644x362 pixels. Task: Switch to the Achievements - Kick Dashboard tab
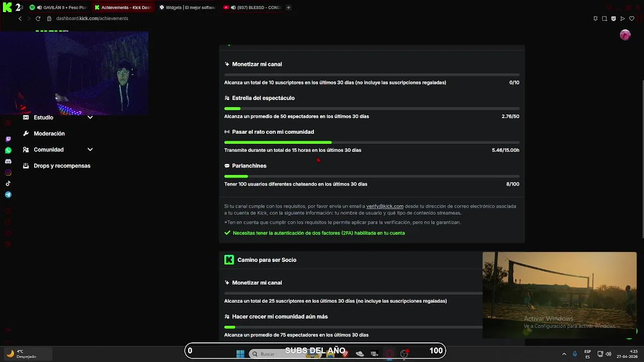point(123,8)
